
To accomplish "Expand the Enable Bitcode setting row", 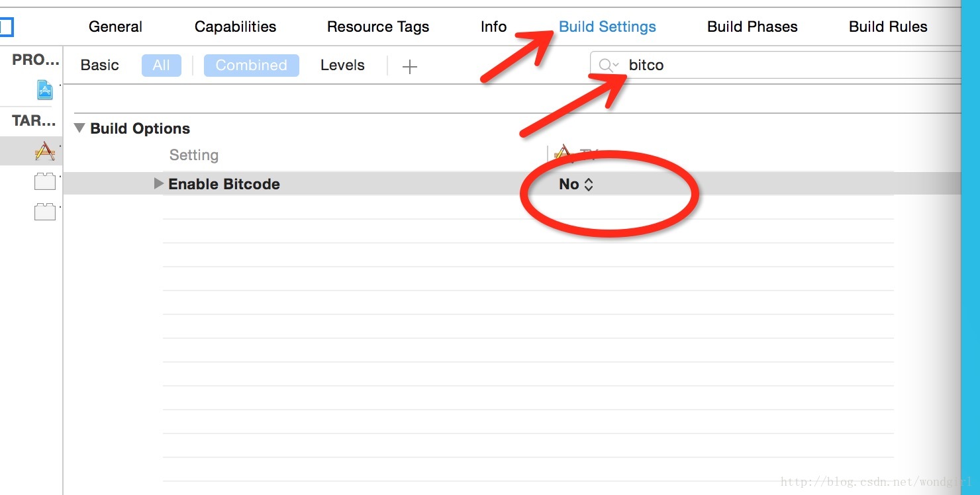I will click(158, 183).
